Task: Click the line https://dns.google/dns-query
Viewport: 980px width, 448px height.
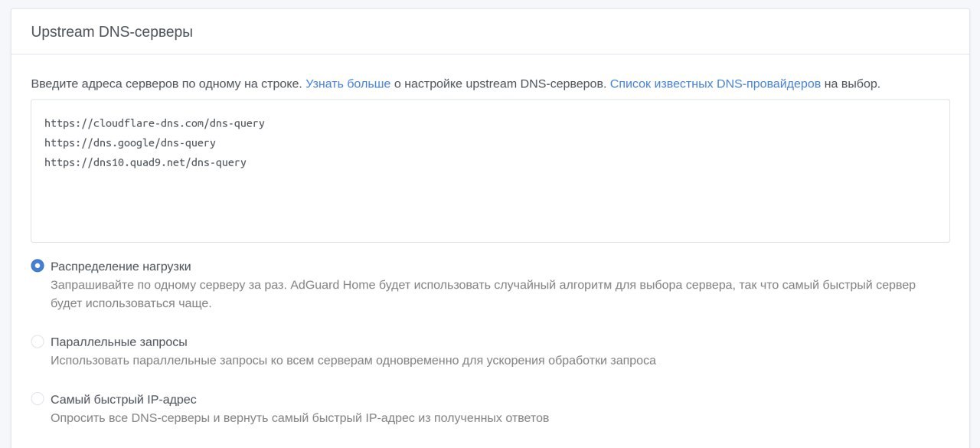Action: (130, 142)
